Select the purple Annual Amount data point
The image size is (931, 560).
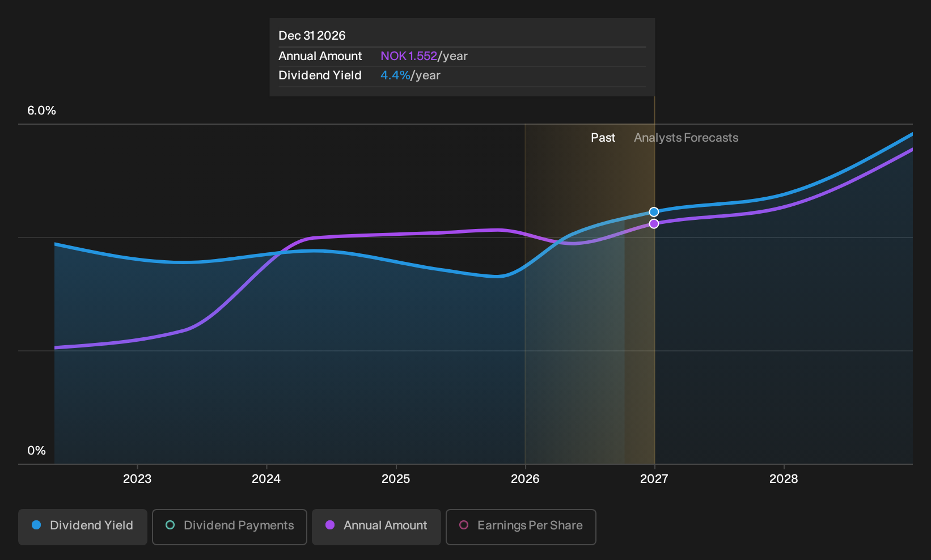pyautogui.click(x=654, y=224)
